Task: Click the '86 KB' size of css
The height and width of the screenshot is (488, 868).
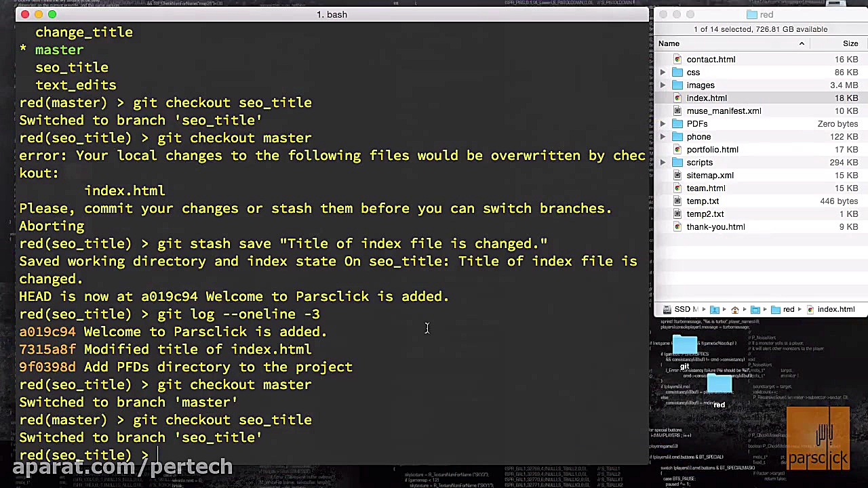Action: [846, 73]
